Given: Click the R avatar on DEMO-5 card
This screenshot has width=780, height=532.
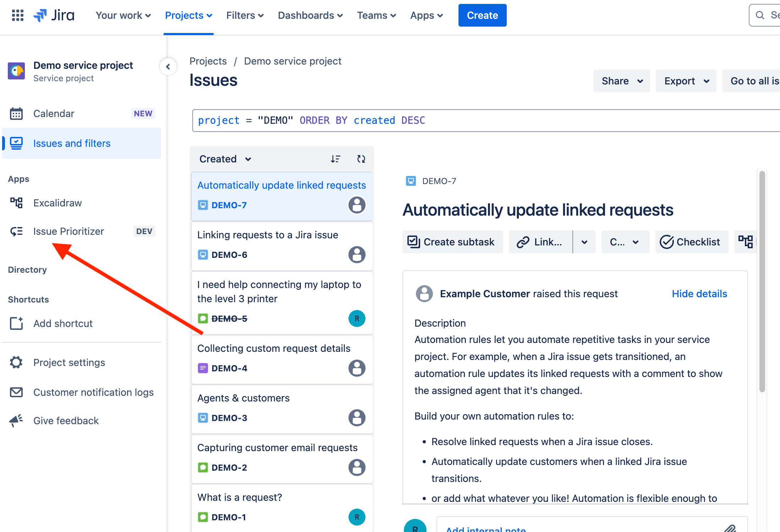Looking at the screenshot, I should (357, 318).
